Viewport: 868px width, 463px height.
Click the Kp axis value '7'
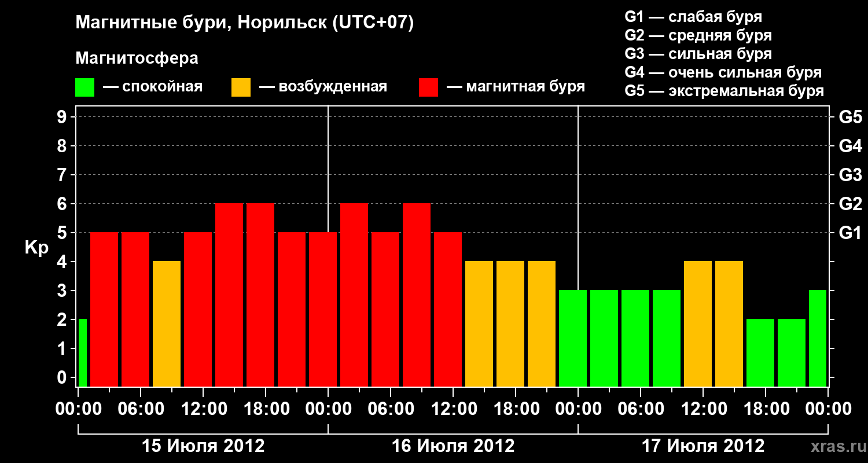(x=63, y=175)
